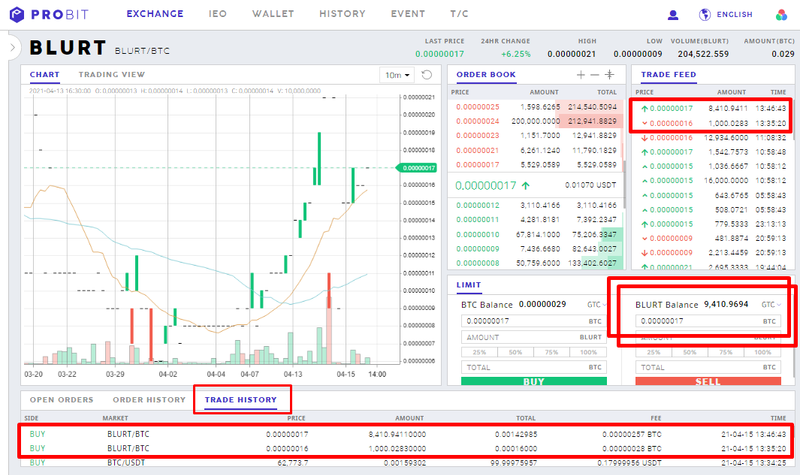Open the TRADE HISTORY tab
This screenshot has height=475, width=800.
click(241, 399)
